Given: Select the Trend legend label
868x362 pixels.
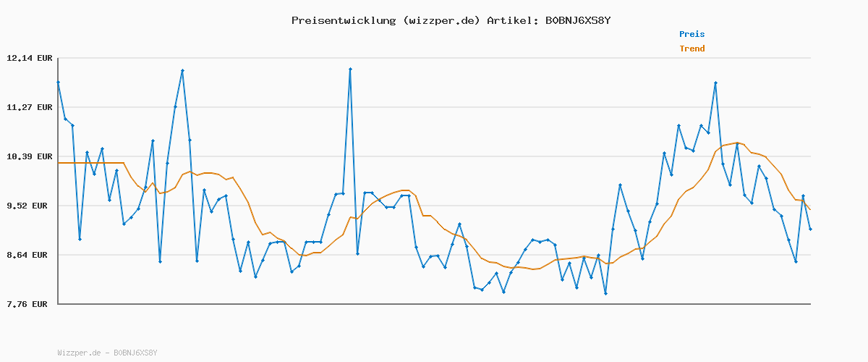Looking at the screenshot, I should click(x=692, y=49).
